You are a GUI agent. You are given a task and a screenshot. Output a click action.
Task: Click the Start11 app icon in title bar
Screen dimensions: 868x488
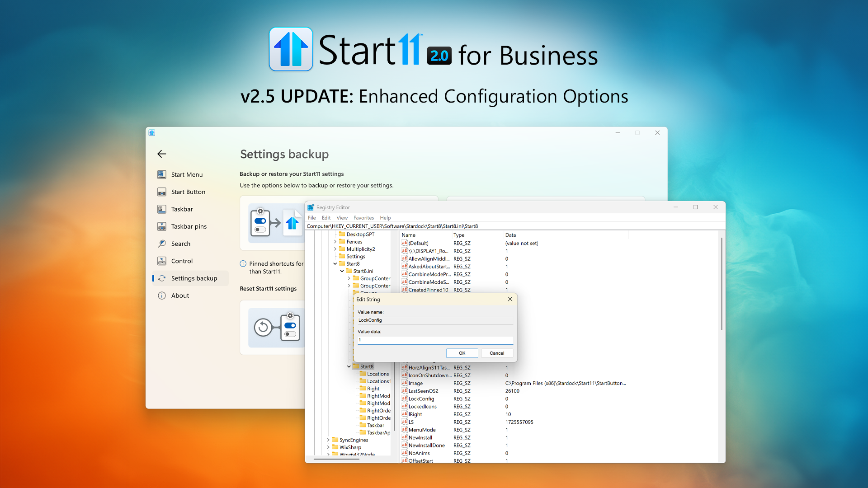click(152, 133)
